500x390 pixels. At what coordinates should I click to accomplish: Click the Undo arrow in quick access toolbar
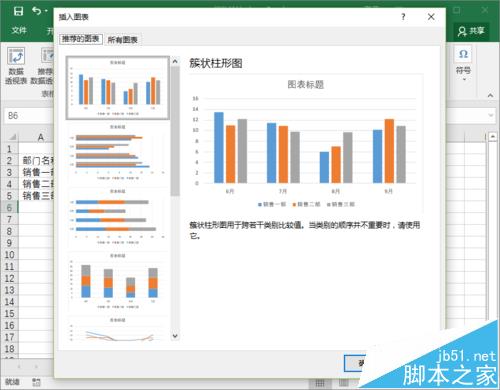[x=37, y=11]
